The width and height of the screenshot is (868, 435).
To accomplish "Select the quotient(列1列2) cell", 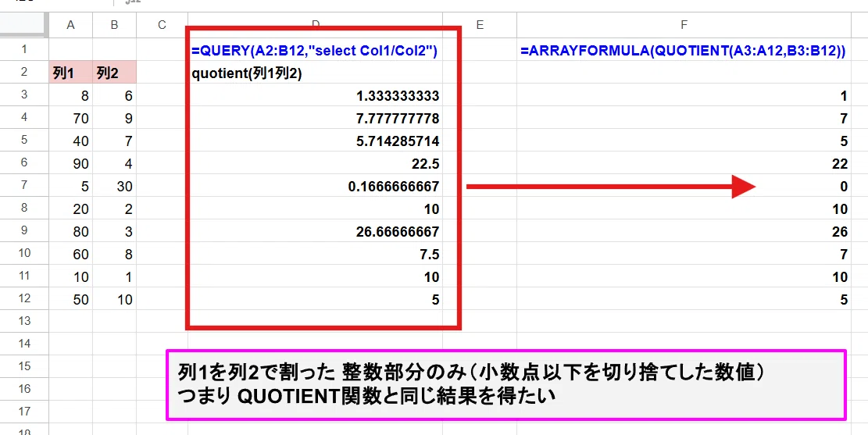I will [315, 72].
